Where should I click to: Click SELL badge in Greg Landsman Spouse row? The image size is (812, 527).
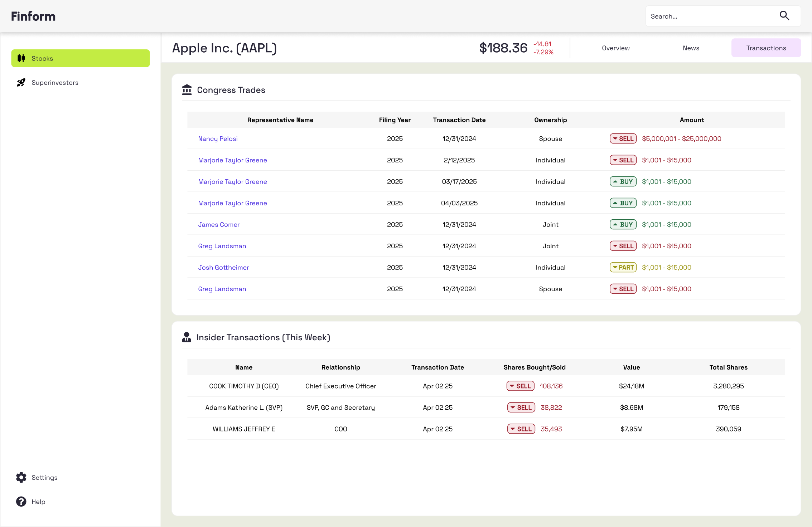[x=623, y=289]
